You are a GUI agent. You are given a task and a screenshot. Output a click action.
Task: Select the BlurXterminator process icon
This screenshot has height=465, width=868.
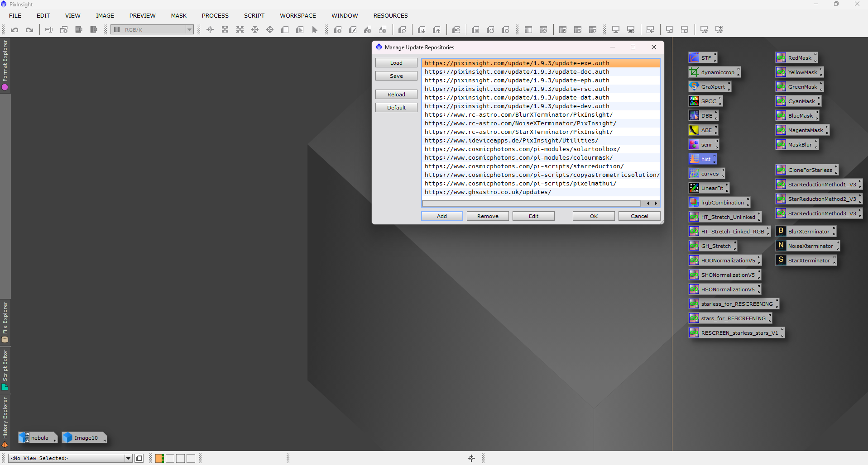(806, 232)
